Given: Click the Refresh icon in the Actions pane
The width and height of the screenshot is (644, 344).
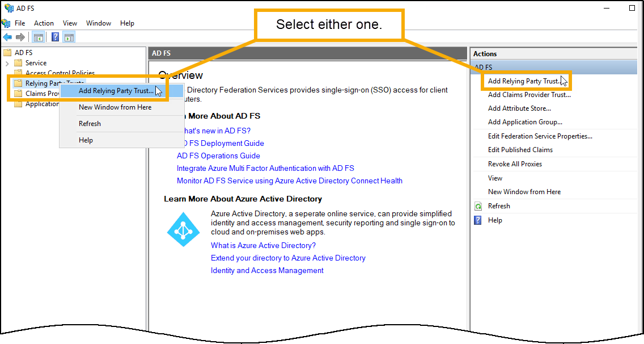Looking at the screenshot, I should coord(478,205).
